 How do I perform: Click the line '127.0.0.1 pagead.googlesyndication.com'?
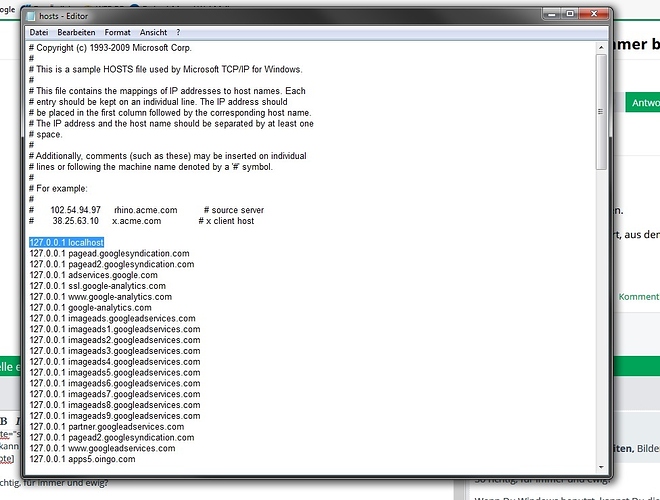click(x=109, y=253)
